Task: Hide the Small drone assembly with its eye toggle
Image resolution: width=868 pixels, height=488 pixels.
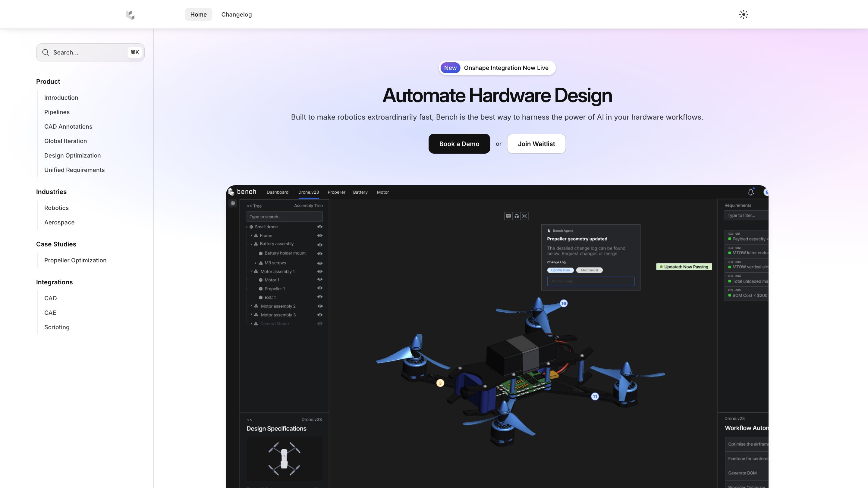Action: (x=320, y=227)
